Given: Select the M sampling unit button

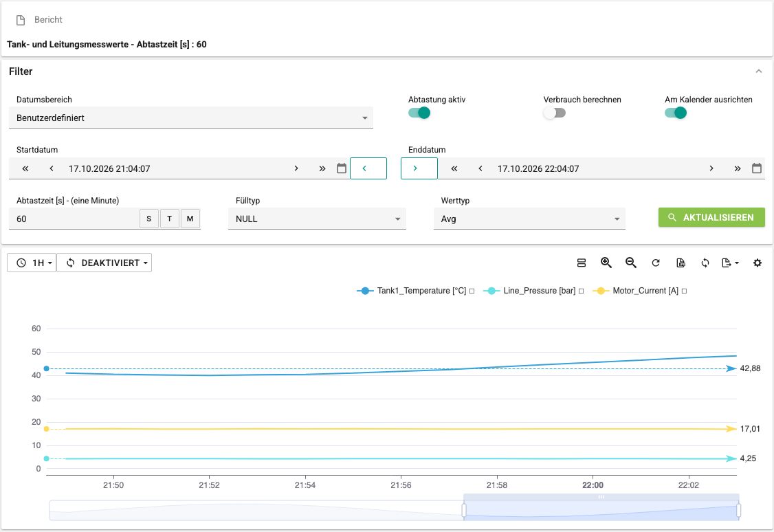Looking at the screenshot, I should tap(190, 219).
